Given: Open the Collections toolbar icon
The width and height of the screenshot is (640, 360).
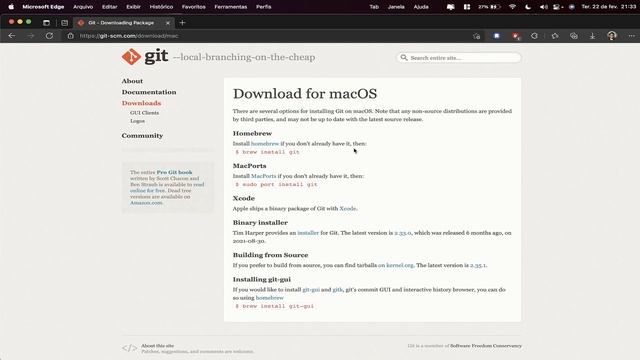Looking at the screenshot, I should pos(573,36).
